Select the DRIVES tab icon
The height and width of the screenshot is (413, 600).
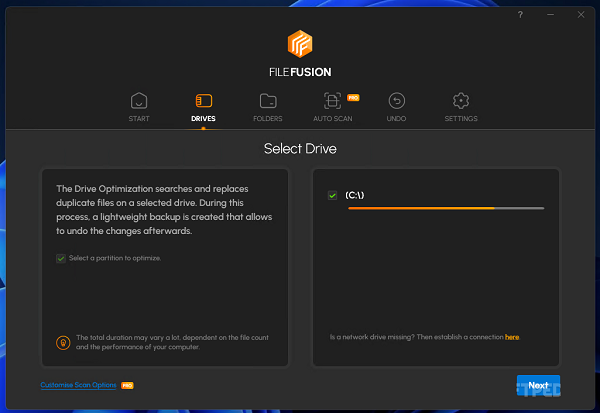[x=204, y=101]
